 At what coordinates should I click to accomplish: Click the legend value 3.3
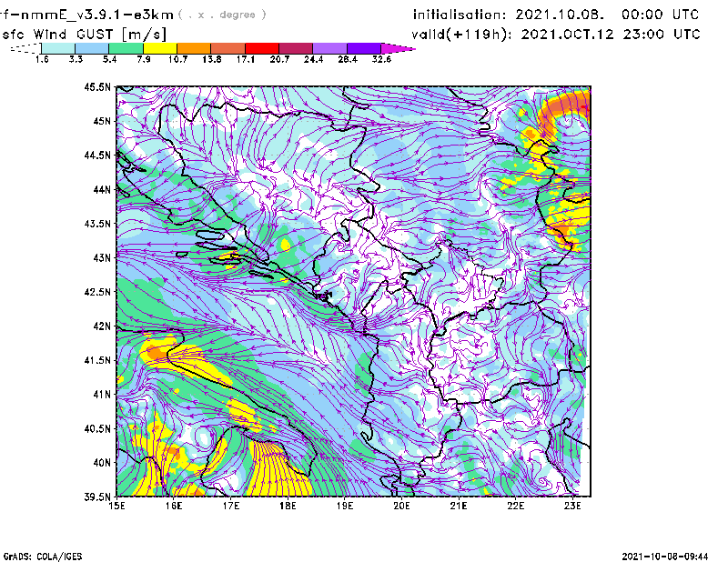[76, 59]
